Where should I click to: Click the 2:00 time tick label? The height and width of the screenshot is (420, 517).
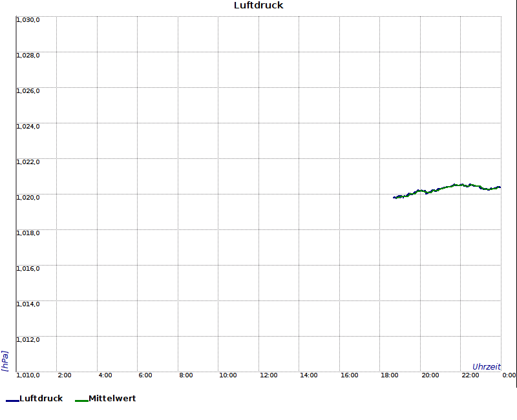tap(65, 375)
